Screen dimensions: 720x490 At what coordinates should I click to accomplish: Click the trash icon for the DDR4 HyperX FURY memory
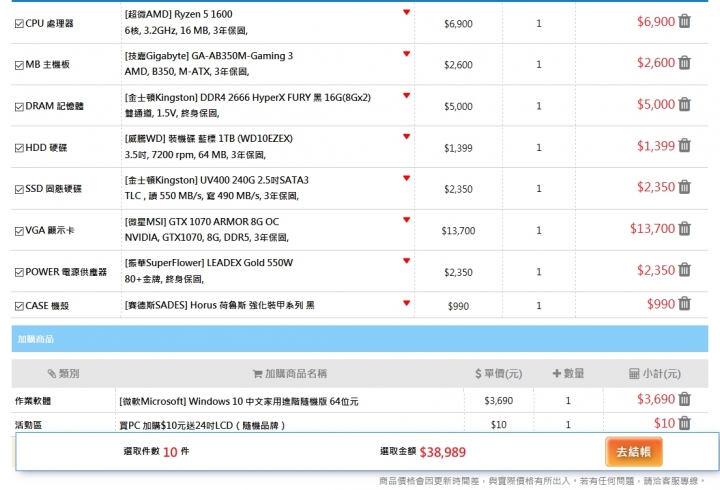pyautogui.click(x=684, y=104)
